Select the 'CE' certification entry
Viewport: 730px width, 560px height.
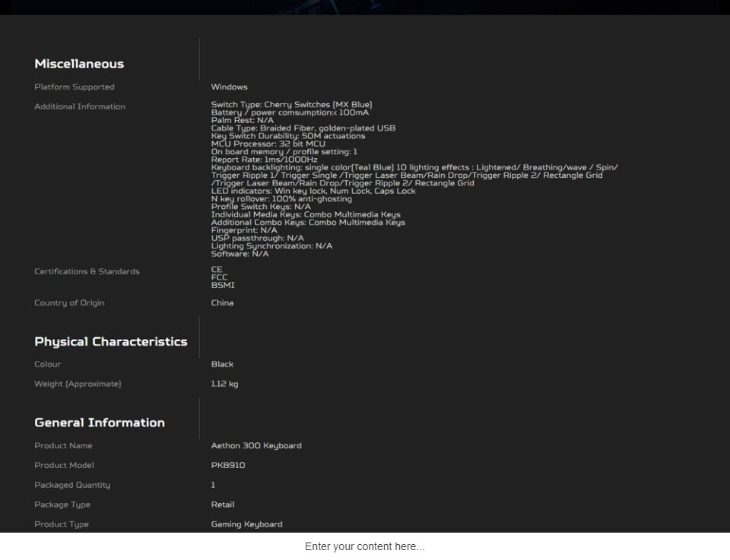(x=217, y=270)
